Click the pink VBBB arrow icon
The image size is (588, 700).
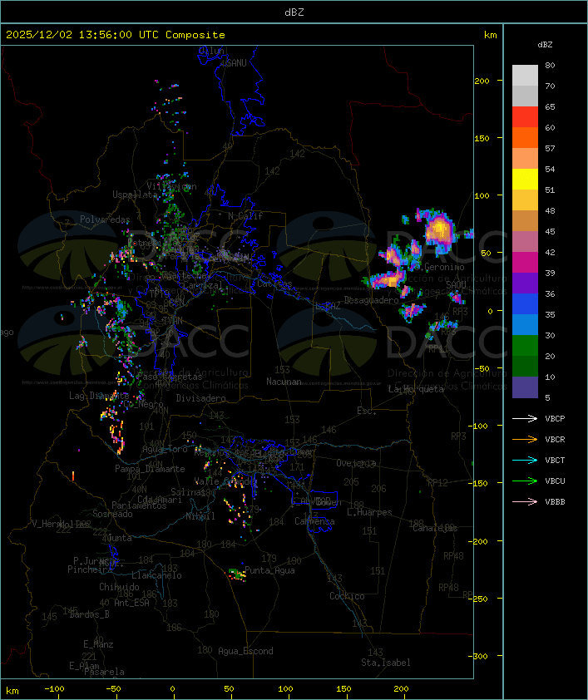[x=525, y=502]
